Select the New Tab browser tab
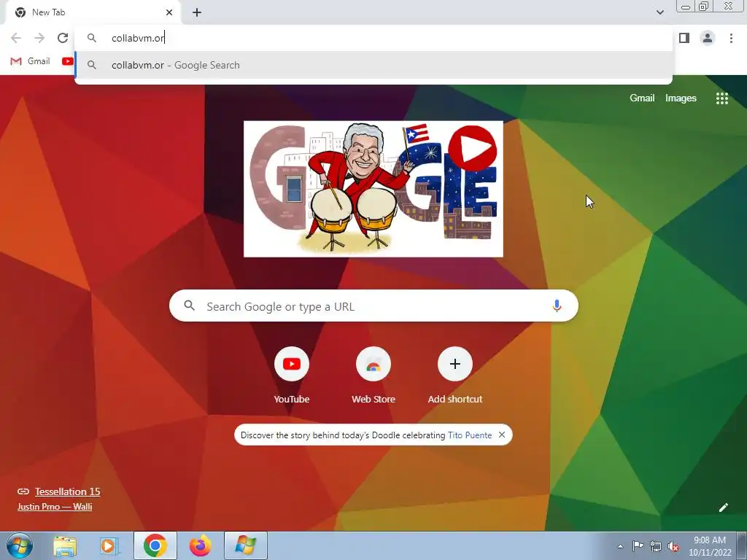Viewport: 747px width, 560px height. tap(93, 12)
